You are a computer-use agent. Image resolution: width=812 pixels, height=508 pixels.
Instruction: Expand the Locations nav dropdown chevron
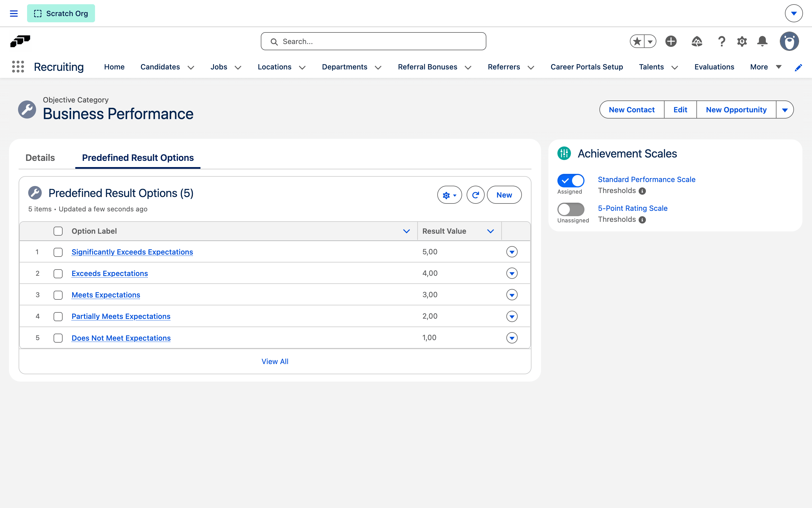click(302, 67)
